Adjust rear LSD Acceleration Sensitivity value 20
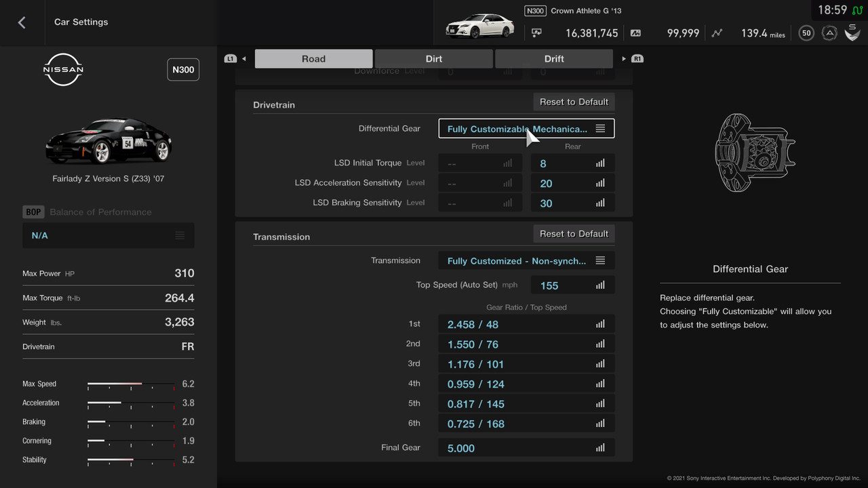 click(x=573, y=183)
